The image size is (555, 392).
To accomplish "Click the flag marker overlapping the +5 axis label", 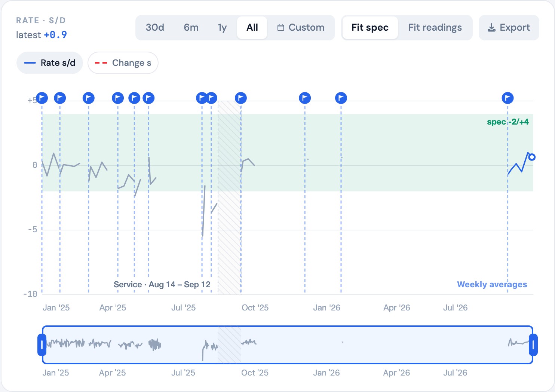I will point(42,98).
